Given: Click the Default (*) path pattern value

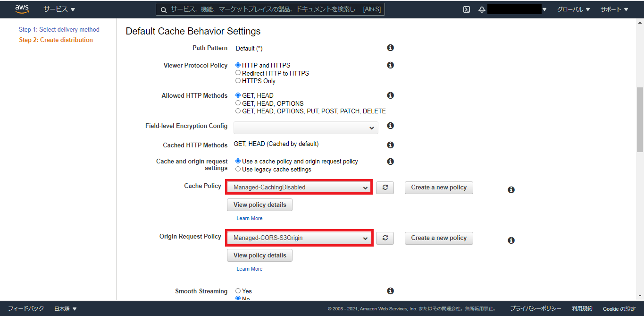Looking at the screenshot, I should point(249,48).
